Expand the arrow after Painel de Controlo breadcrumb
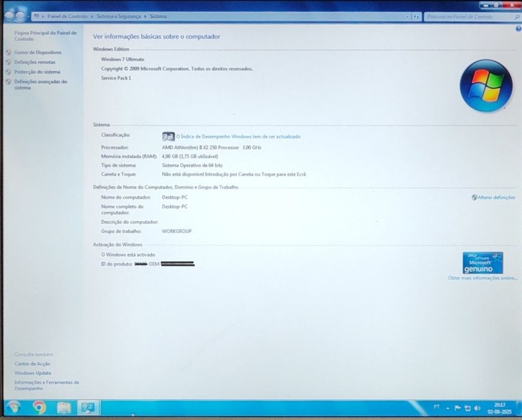Screen dimensions: 522x420 92,16
